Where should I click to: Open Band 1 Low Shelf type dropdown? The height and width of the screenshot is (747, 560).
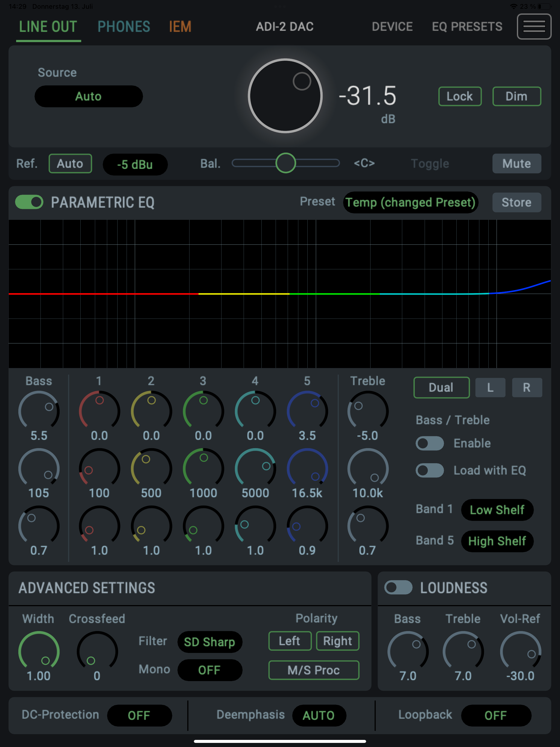497,510
